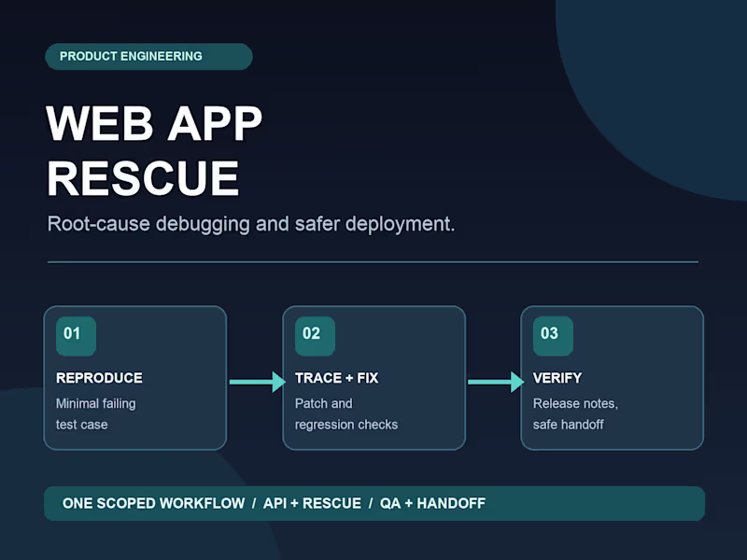Image resolution: width=747 pixels, height=560 pixels.
Task: Click 'QA + HANDOFF' in the footer bar
Action: click(x=432, y=503)
